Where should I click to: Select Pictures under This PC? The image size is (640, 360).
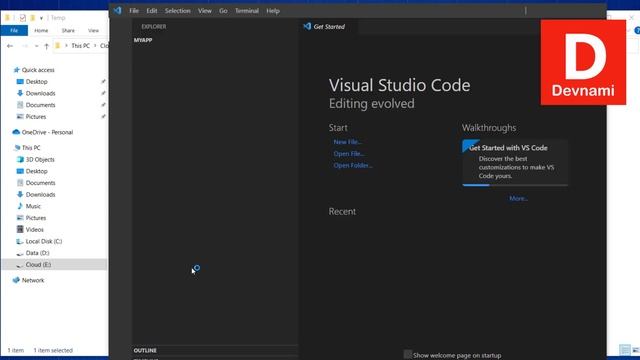tap(36, 218)
